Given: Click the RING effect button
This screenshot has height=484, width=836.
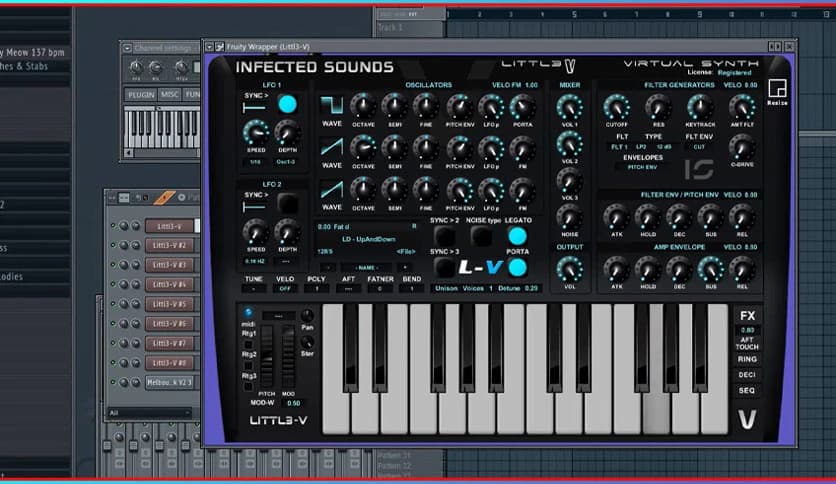Looking at the screenshot, I should 747,359.
